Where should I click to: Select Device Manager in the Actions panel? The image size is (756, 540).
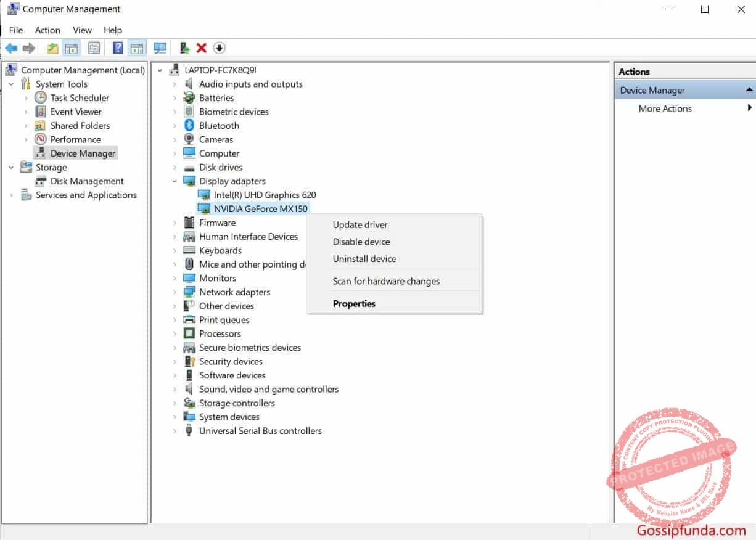652,90
